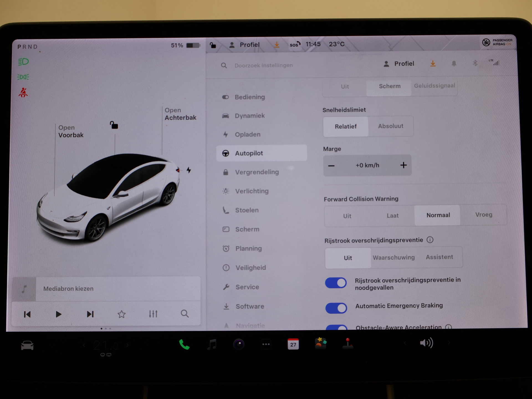Tap the lock icon in top status bar
Screen dimensions: 532x399
pos(213,45)
